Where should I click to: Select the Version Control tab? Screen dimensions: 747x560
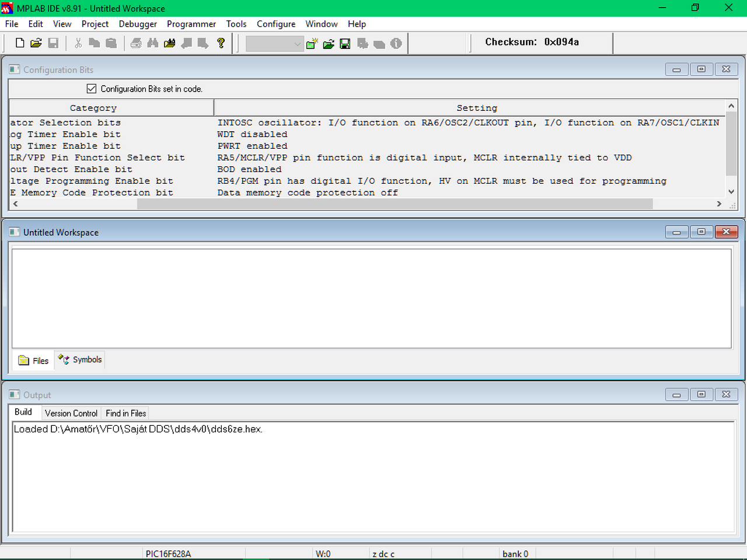pyautogui.click(x=71, y=413)
